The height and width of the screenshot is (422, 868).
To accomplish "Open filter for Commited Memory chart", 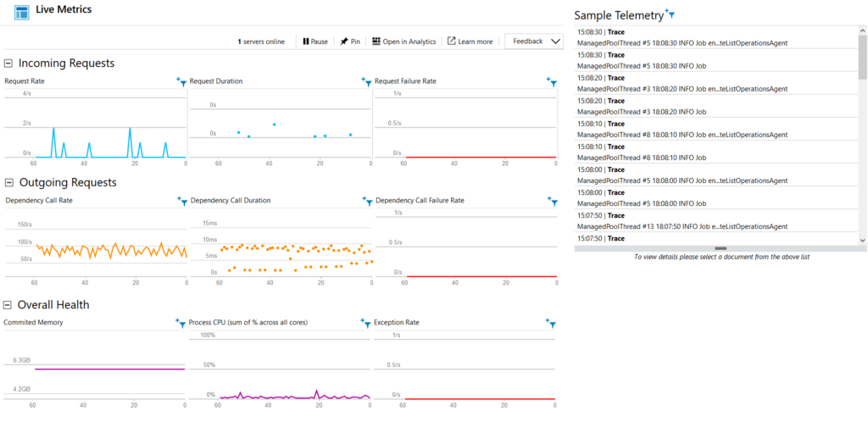I will click(x=181, y=323).
